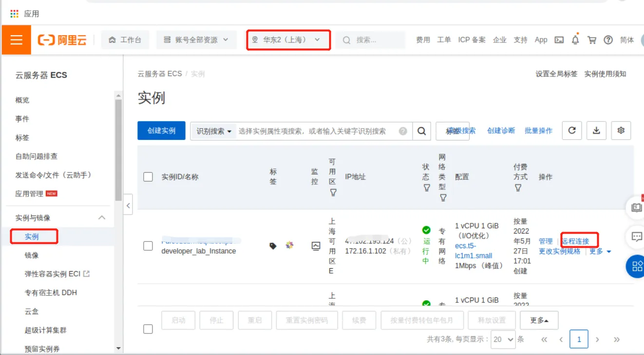Viewport: 644px width, 355px height.
Task: Open chat feedback floating icon
Action: click(x=636, y=237)
